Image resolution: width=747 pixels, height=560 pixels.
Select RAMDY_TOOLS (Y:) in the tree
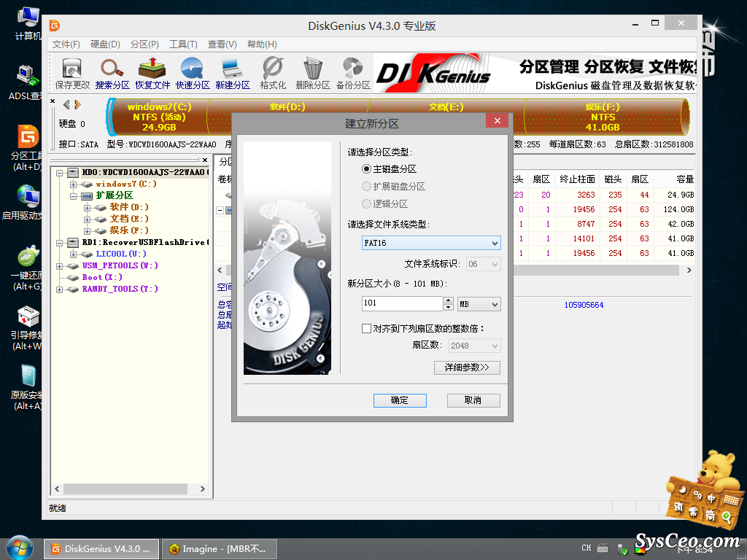click(x=120, y=289)
